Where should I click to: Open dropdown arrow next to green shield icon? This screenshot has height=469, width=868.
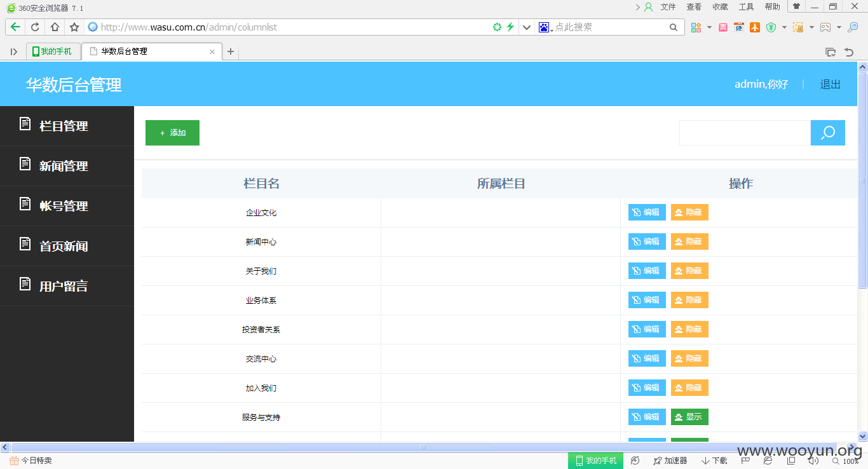784,27
